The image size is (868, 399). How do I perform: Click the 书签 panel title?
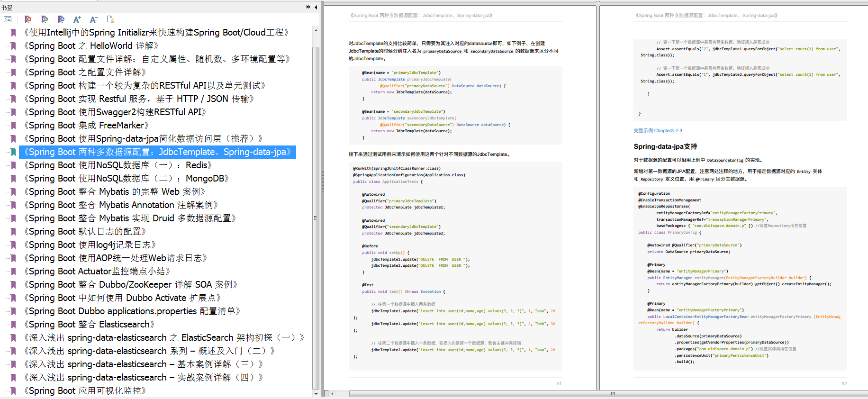click(7, 8)
